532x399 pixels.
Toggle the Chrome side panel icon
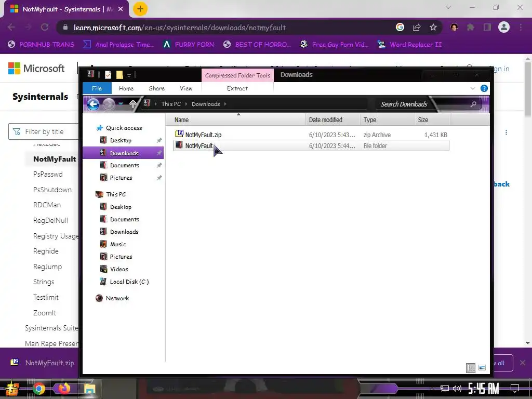pos(487,27)
